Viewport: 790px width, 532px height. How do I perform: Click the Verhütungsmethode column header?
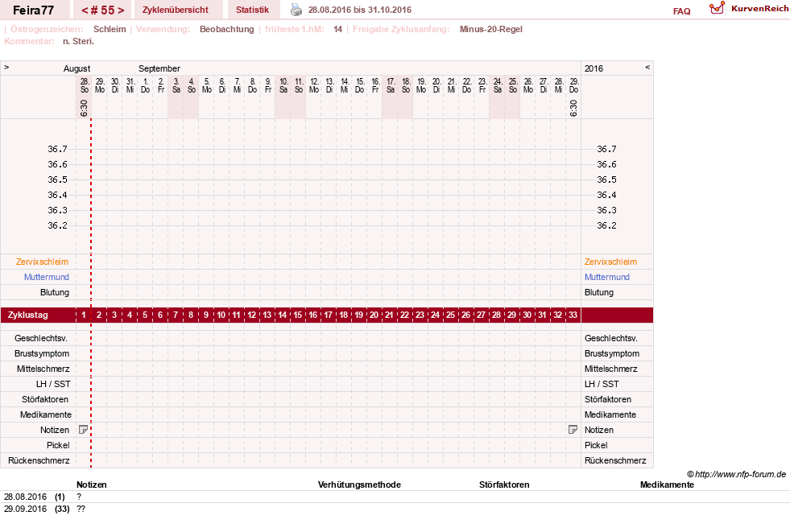point(359,485)
